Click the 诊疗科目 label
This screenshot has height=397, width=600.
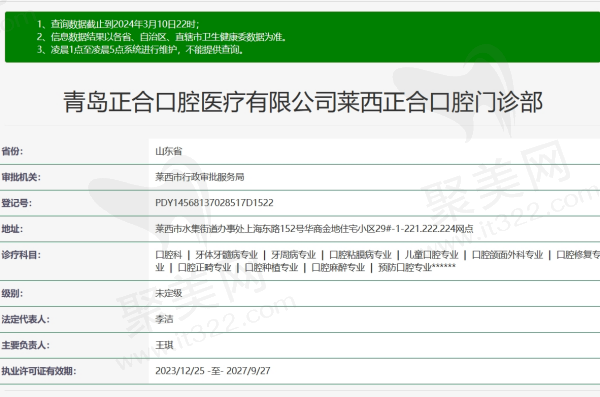(x=21, y=255)
